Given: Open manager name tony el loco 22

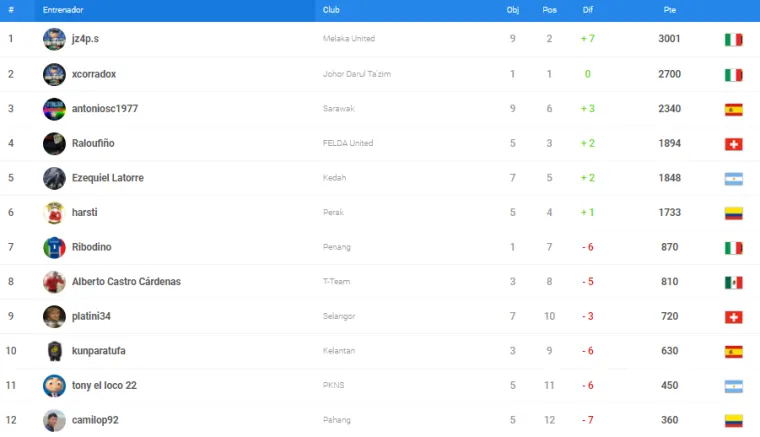Looking at the screenshot, I should coord(104,385).
